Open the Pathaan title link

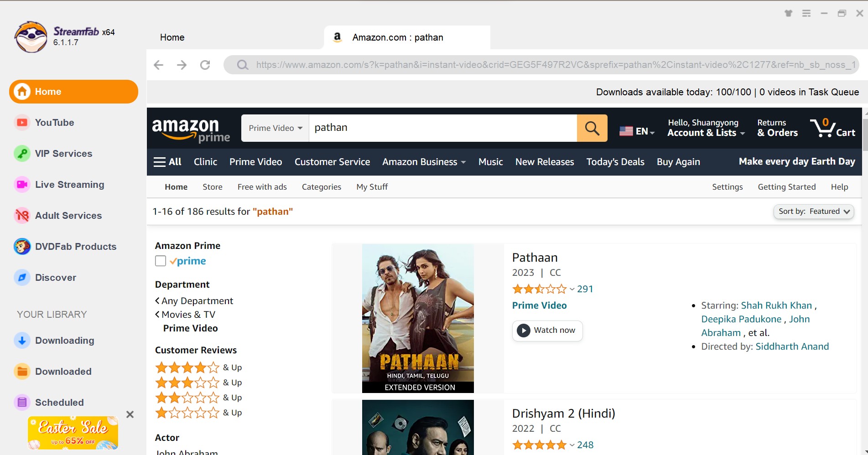click(x=535, y=258)
